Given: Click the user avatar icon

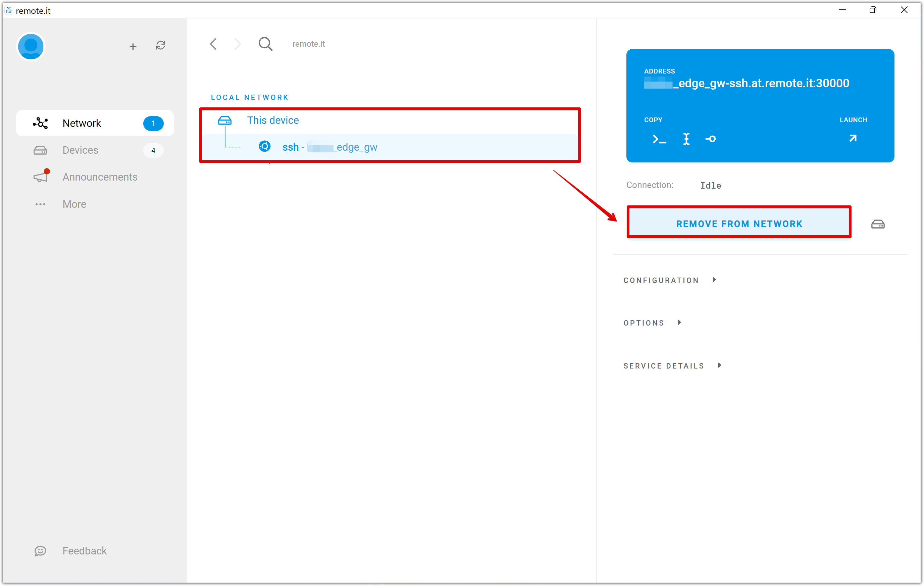Looking at the screenshot, I should 31,46.
